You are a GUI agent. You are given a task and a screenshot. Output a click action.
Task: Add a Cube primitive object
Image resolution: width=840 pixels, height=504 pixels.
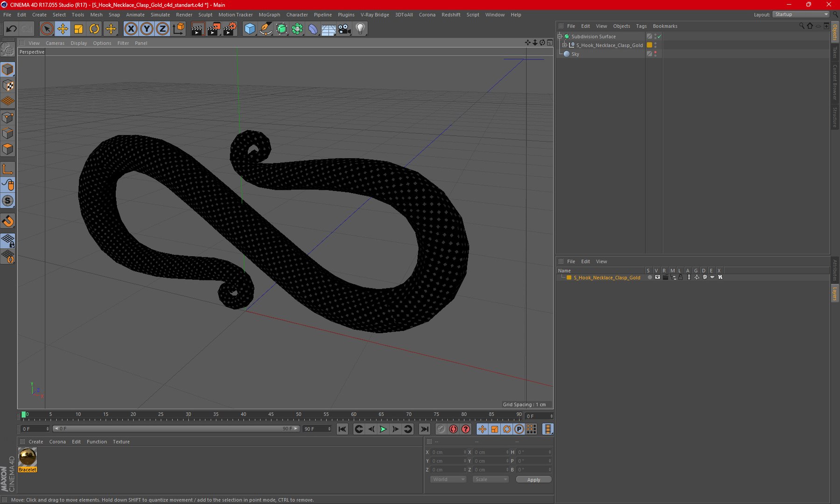pos(250,29)
